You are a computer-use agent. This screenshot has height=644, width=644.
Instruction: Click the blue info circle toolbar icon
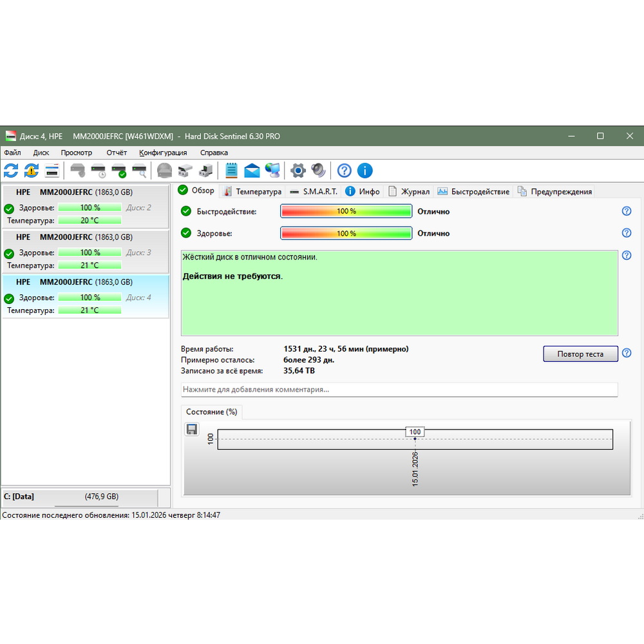point(365,171)
